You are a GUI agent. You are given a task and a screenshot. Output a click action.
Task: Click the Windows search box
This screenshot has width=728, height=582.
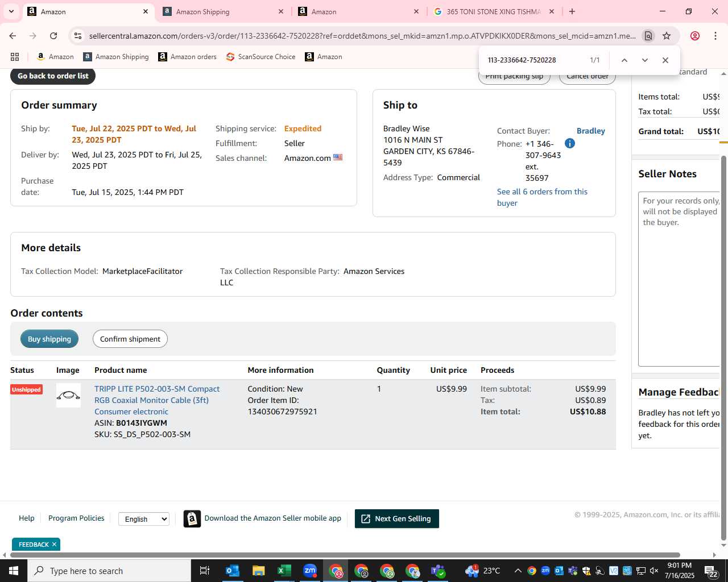tap(109, 571)
